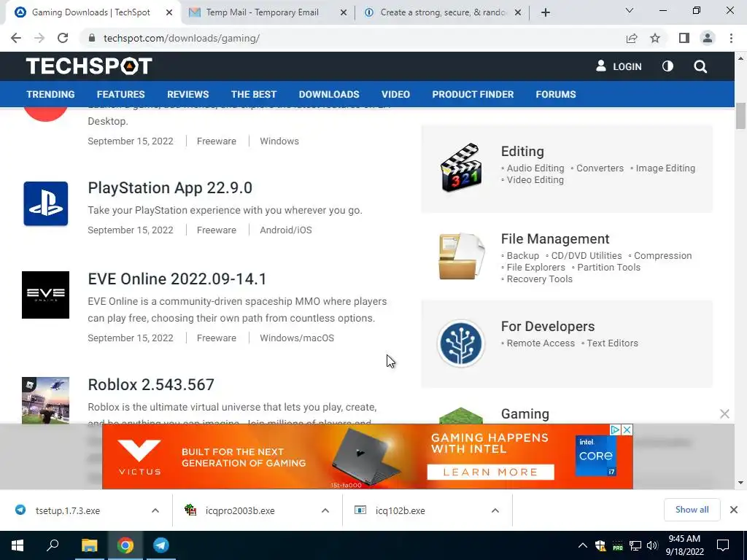Toggle the dark mode contrast icon
Viewport: 747px width, 560px height.
tap(668, 66)
